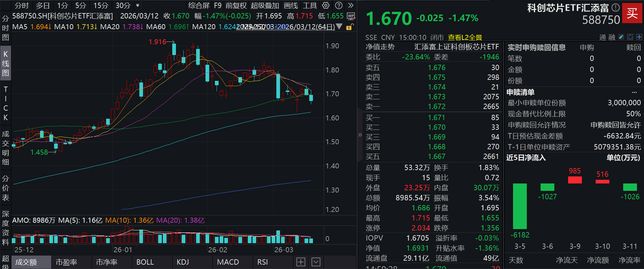
Task: Open 成交明细 side tab
Action: (x=5, y=148)
